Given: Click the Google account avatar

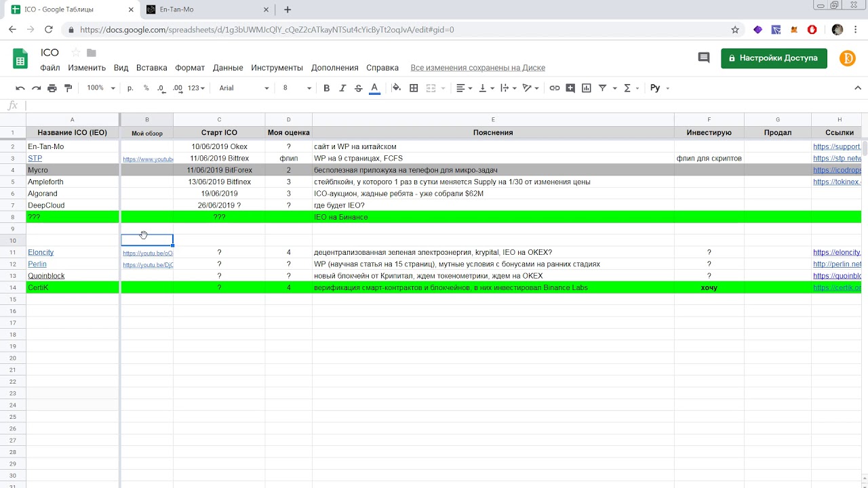Looking at the screenshot, I should click(848, 58).
